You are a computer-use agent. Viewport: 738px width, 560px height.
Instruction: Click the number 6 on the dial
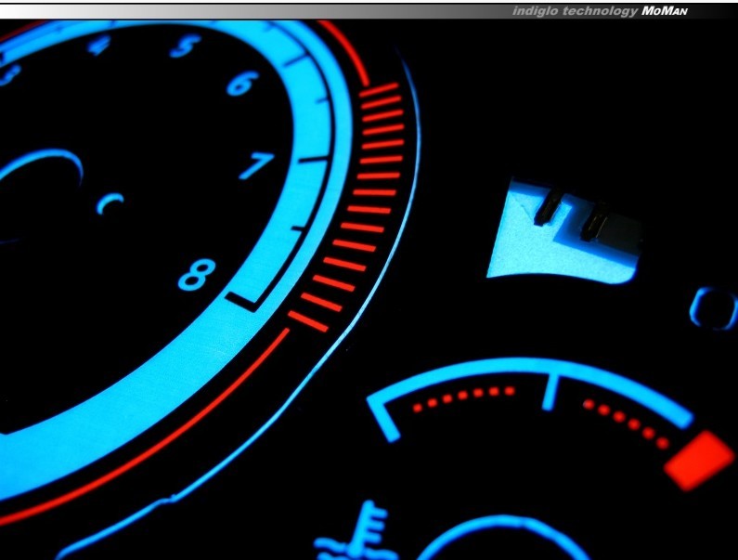click(x=240, y=85)
